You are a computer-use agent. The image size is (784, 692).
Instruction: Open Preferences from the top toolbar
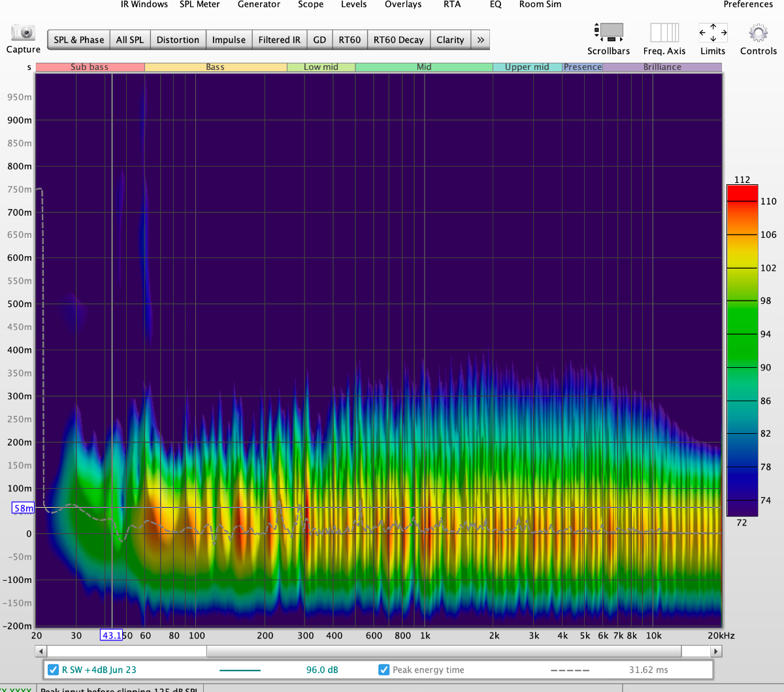pos(748,5)
